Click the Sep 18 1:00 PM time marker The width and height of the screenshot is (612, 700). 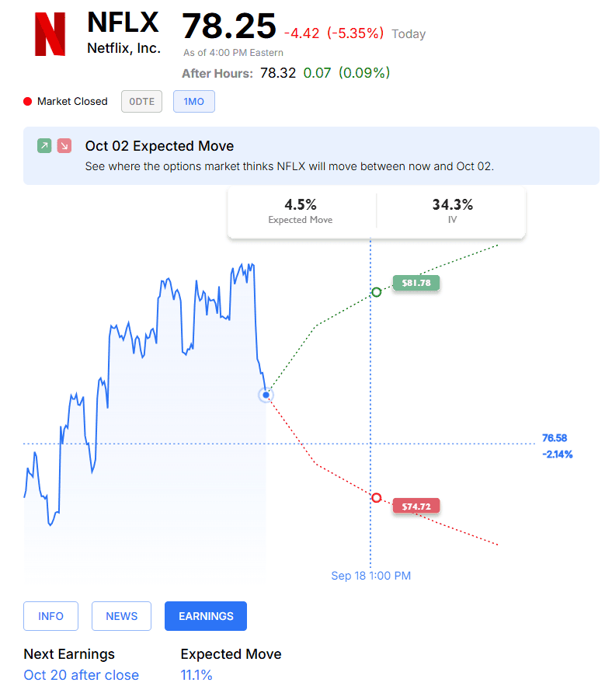pyautogui.click(x=371, y=576)
